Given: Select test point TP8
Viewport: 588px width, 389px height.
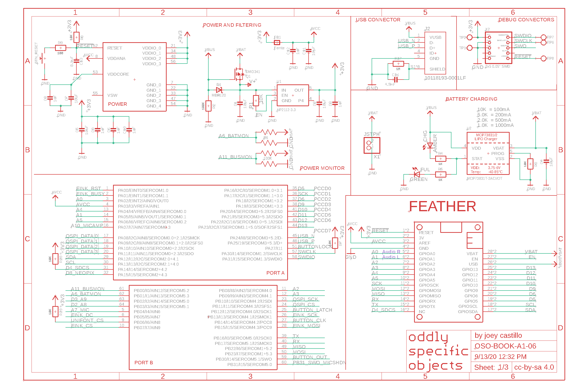Looking at the screenshot, I should tap(543, 58).
